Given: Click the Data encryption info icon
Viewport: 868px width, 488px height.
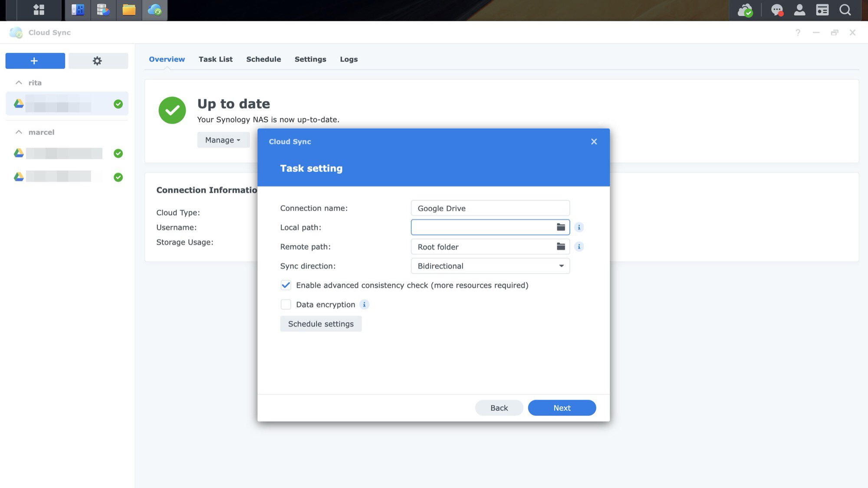Looking at the screenshot, I should [364, 305].
